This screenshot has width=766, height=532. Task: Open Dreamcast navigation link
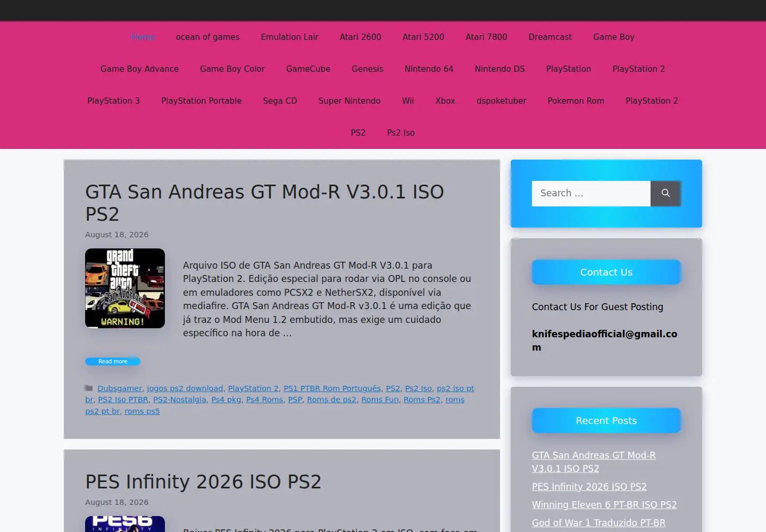tap(550, 37)
